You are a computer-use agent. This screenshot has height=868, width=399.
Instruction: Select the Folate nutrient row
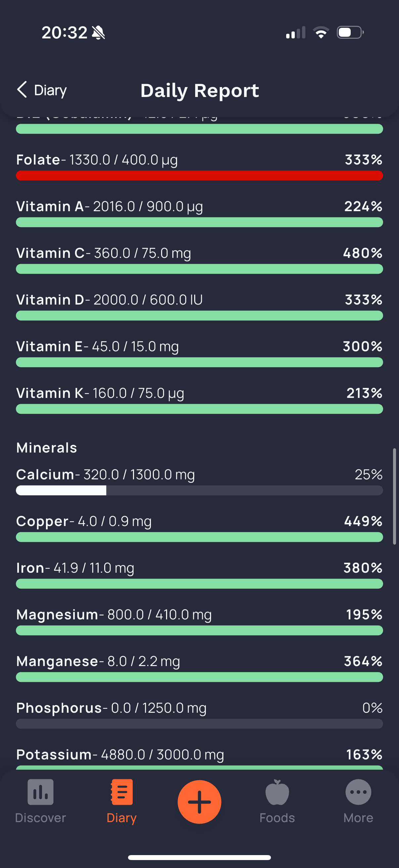pos(199,167)
